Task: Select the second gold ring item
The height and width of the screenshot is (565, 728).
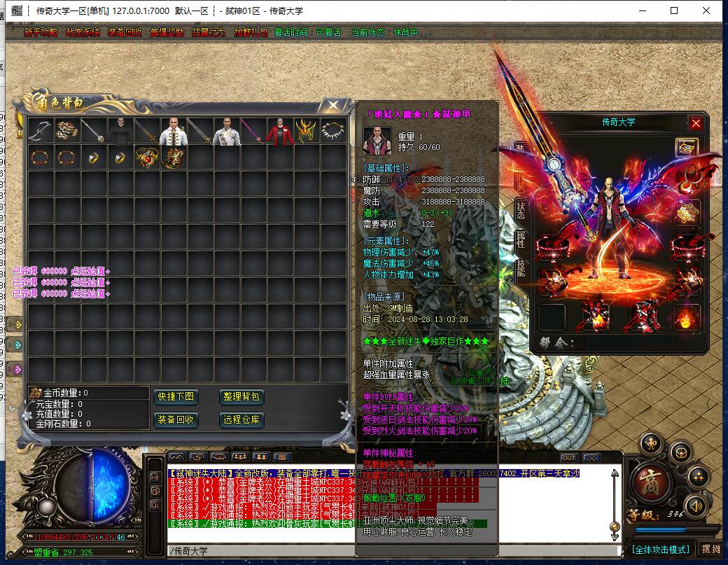Action: 120,158
